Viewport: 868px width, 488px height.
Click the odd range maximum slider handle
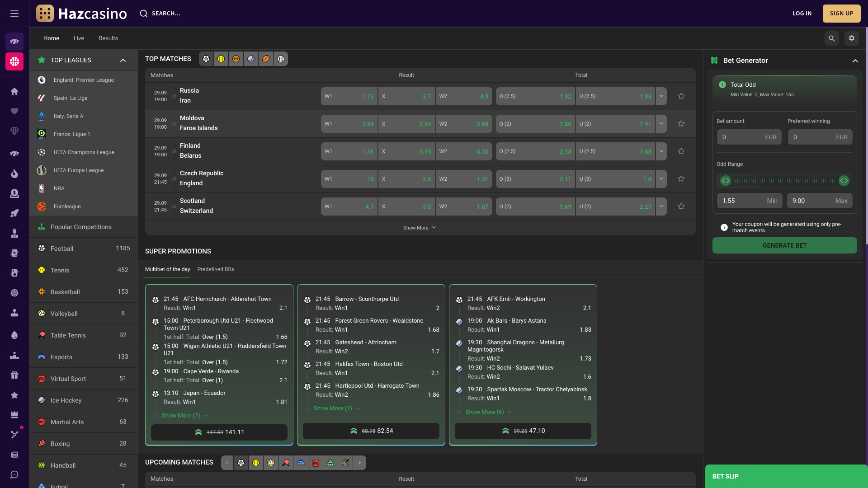[844, 181]
